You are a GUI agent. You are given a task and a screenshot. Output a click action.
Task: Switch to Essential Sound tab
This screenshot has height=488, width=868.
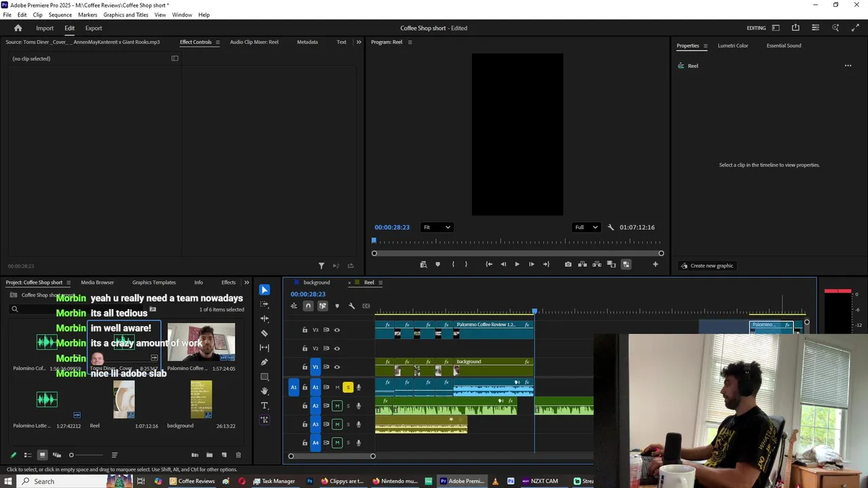tap(784, 45)
